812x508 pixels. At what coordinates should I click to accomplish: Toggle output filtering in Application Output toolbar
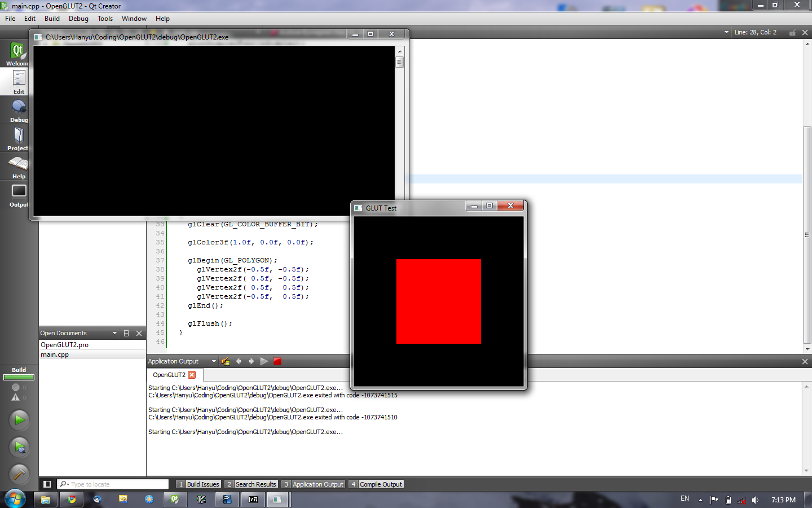pos(225,361)
